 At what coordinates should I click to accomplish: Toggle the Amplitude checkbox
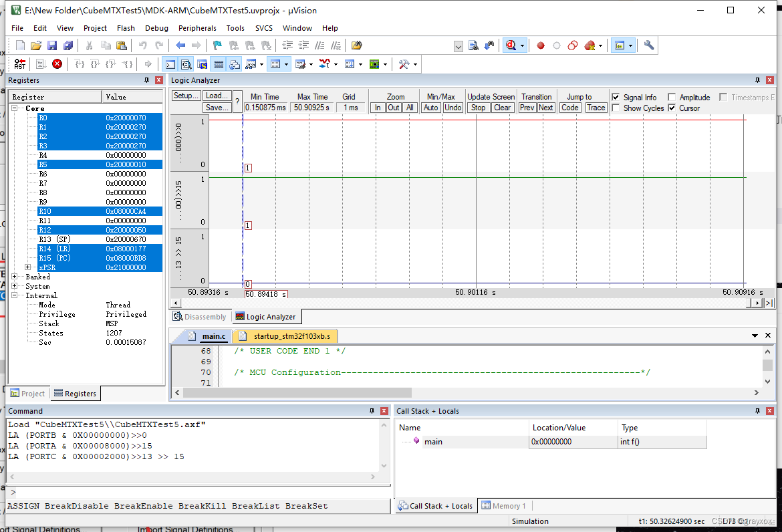[x=672, y=97]
